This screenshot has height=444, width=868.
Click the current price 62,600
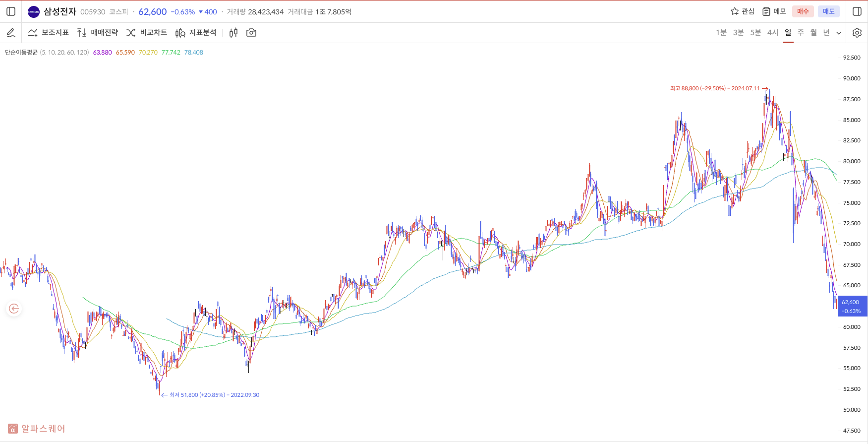point(153,11)
